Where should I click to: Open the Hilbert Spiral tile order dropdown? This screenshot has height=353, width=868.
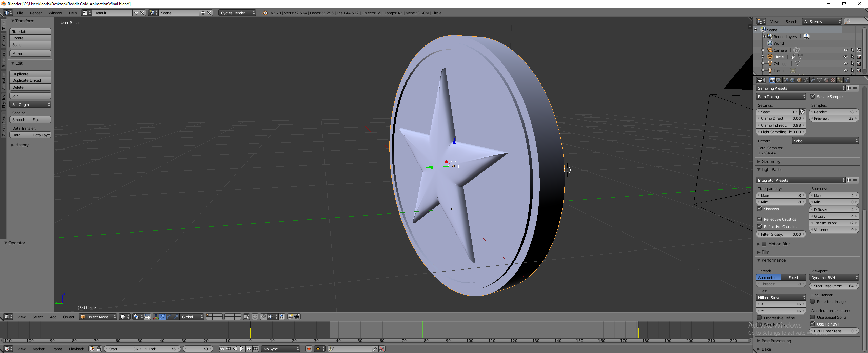tap(781, 298)
